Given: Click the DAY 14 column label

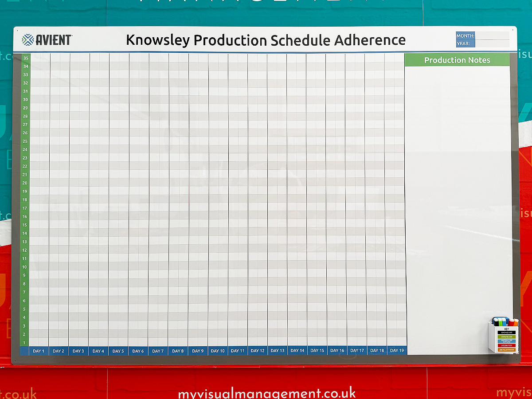Looking at the screenshot, I should click(297, 351).
